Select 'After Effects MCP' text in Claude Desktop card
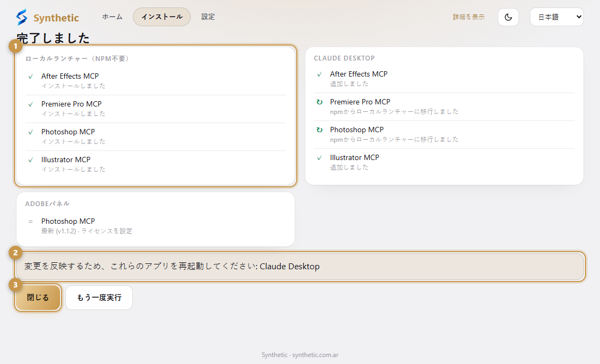Viewport: 600px width, 364px height. 359,74
